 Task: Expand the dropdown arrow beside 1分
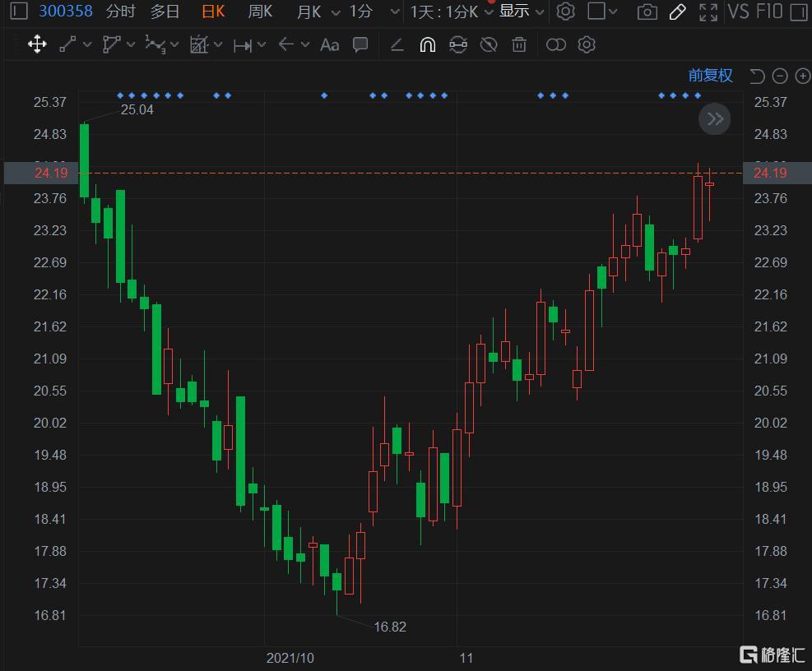(x=395, y=12)
